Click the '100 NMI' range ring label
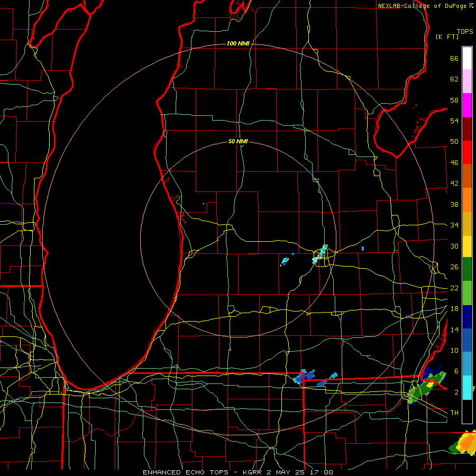Screen dimensions: 476x476 238,44
